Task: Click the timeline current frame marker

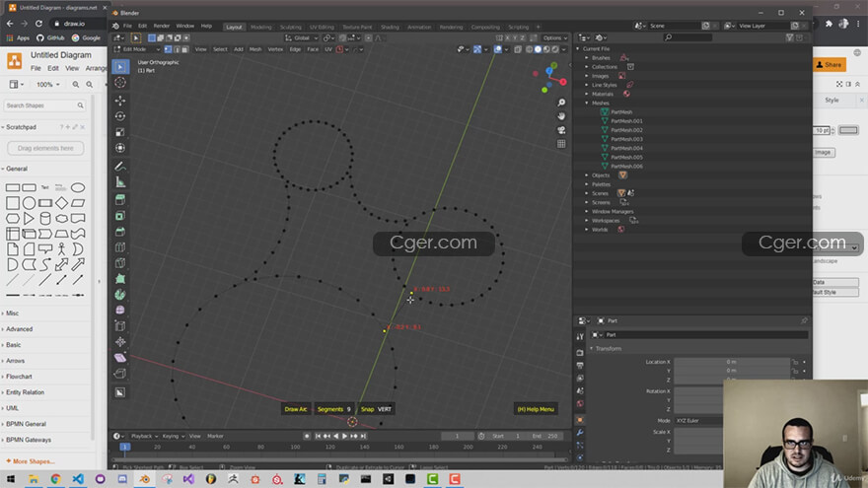Action: coord(125,447)
